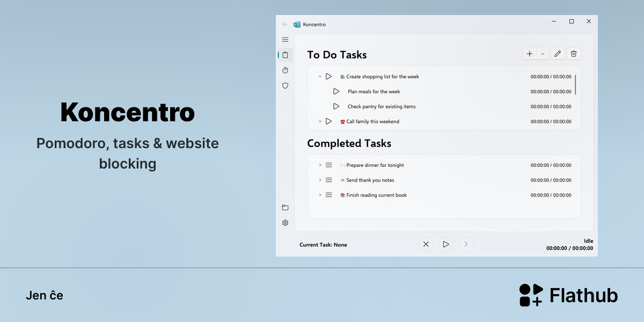This screenshot has width=644, height=322.
Task: Maximize the Koncentro window
Action: [572, 21]
